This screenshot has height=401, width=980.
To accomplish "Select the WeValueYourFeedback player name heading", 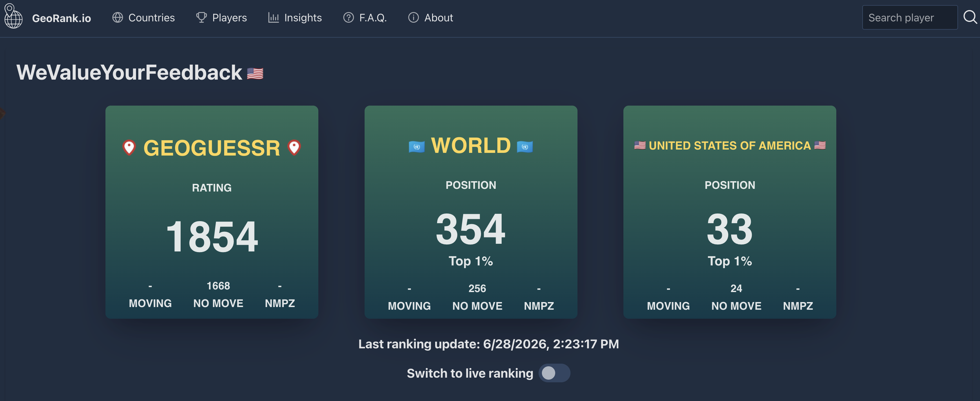I will tap(129, 73).
